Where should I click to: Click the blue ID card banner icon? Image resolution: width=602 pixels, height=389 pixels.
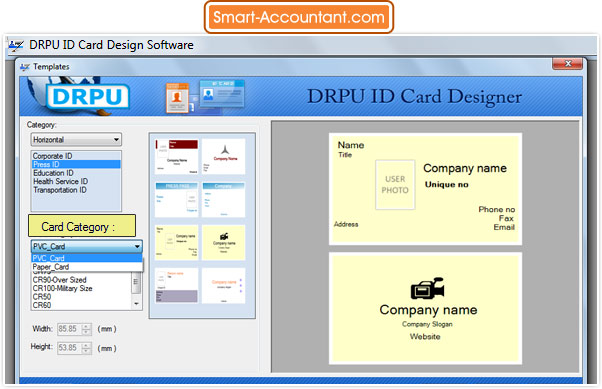[222, 93]
